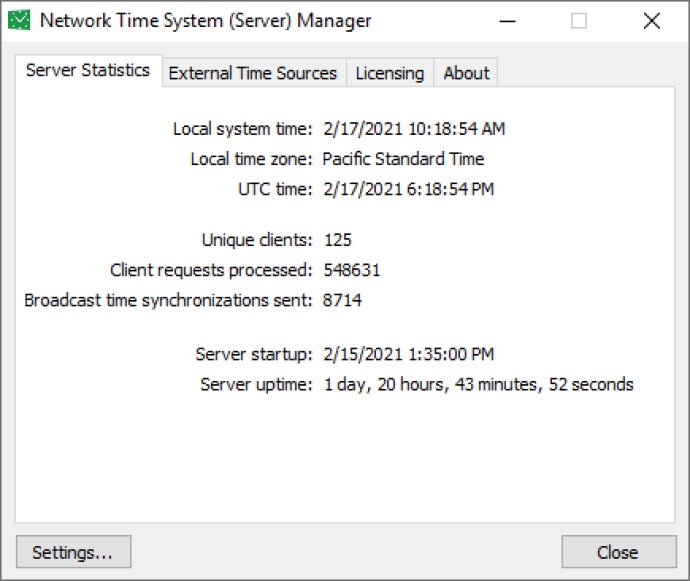690x581 pixels.
Task: Click the Close button at bottom
Action: click(x=619, y=552)
